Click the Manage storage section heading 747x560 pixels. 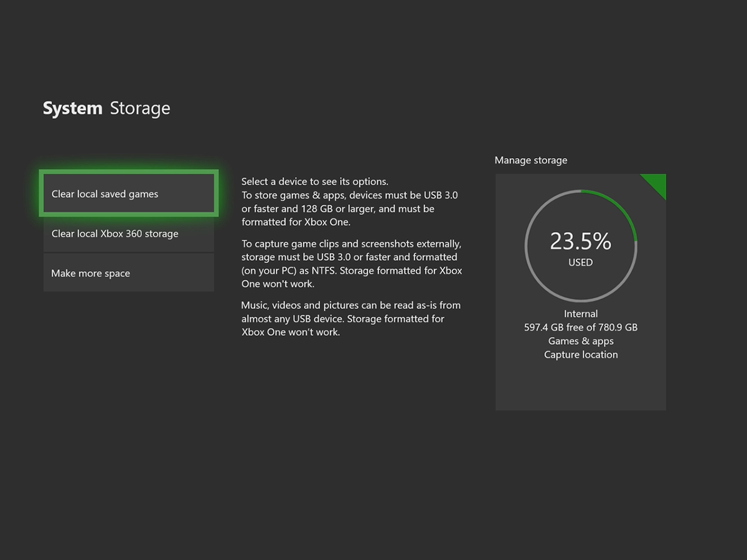point(530,161)
